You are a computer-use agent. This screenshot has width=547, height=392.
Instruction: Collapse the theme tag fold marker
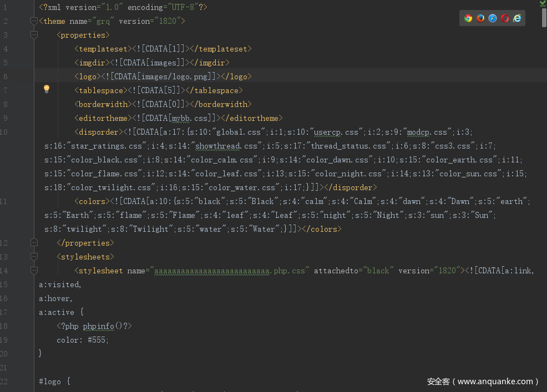click(x=34, y=21)
